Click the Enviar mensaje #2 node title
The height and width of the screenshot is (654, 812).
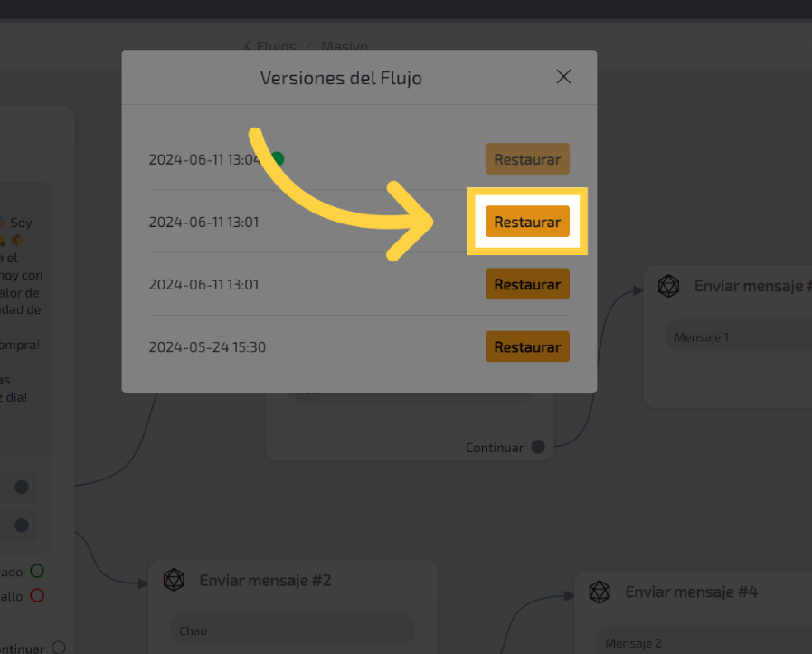[x=265, y=580]
